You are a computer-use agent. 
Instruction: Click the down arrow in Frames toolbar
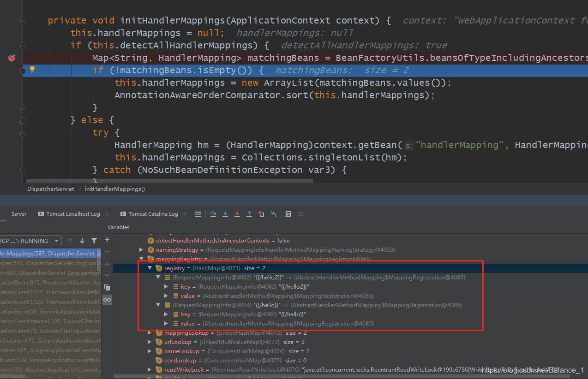tap(82, 241)
